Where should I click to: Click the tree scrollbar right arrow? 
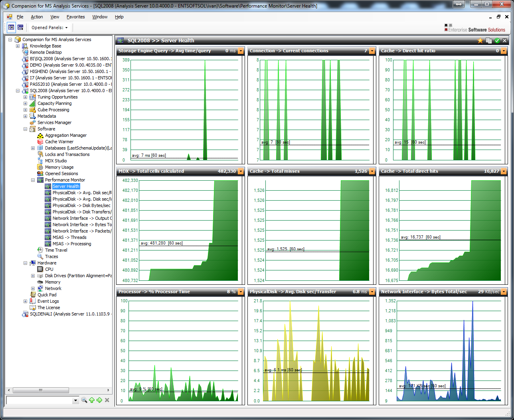point(109,390)
